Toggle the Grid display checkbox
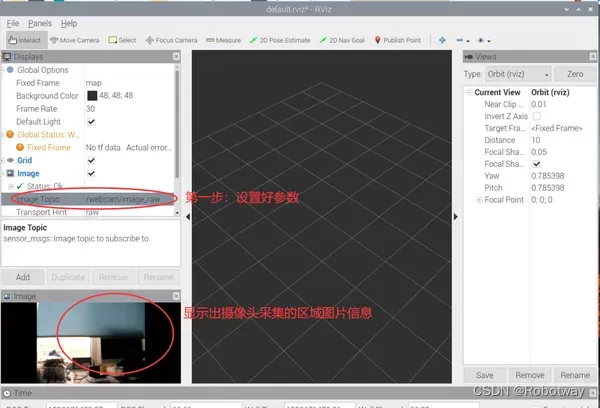600x408 pixels. [x=91, y=160]
